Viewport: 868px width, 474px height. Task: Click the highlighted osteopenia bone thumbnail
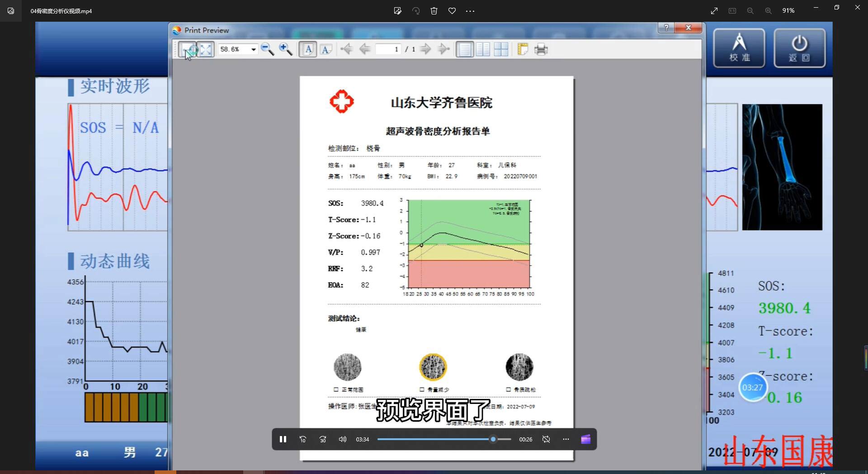coord(433,367)
